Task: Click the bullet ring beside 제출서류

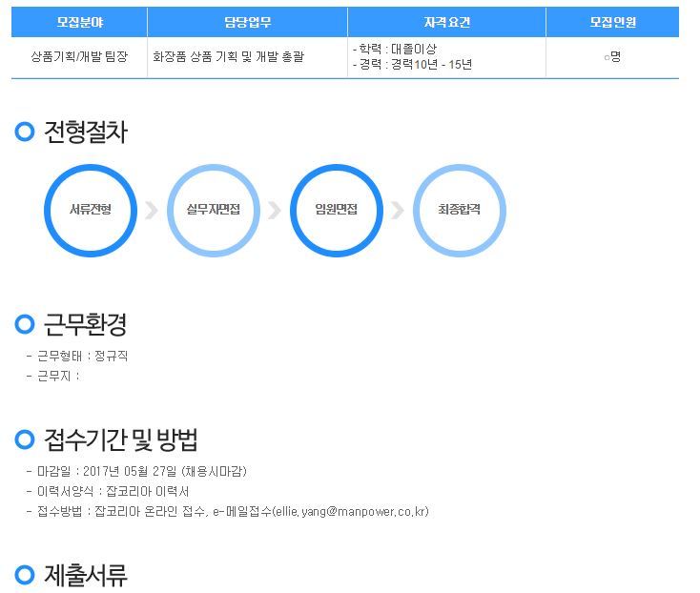Action: pos(25,575)
